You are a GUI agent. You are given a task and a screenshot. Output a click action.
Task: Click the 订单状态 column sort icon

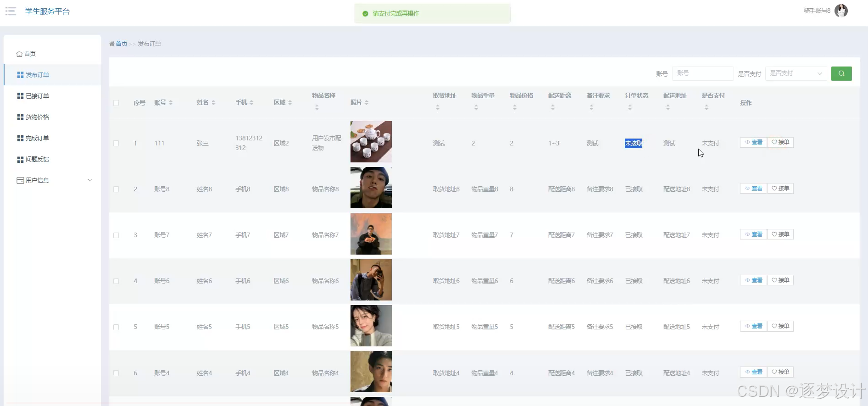(630, 107)
